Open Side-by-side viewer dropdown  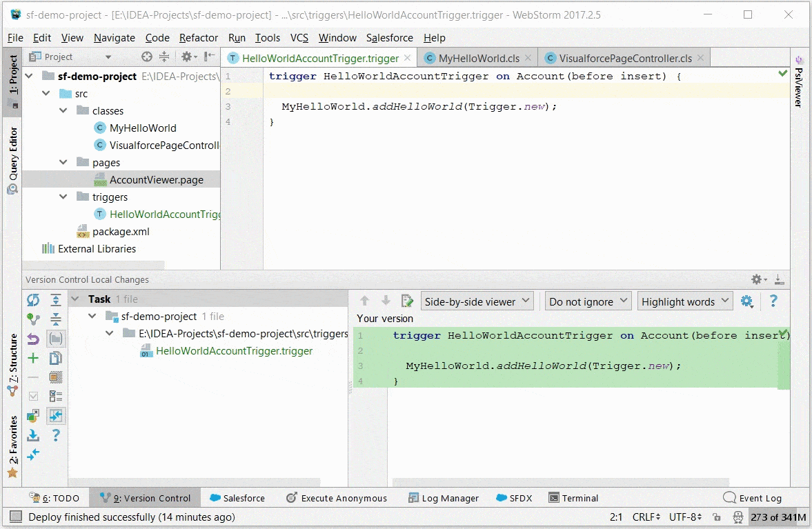pyautogui.click(x=477, y=301)
